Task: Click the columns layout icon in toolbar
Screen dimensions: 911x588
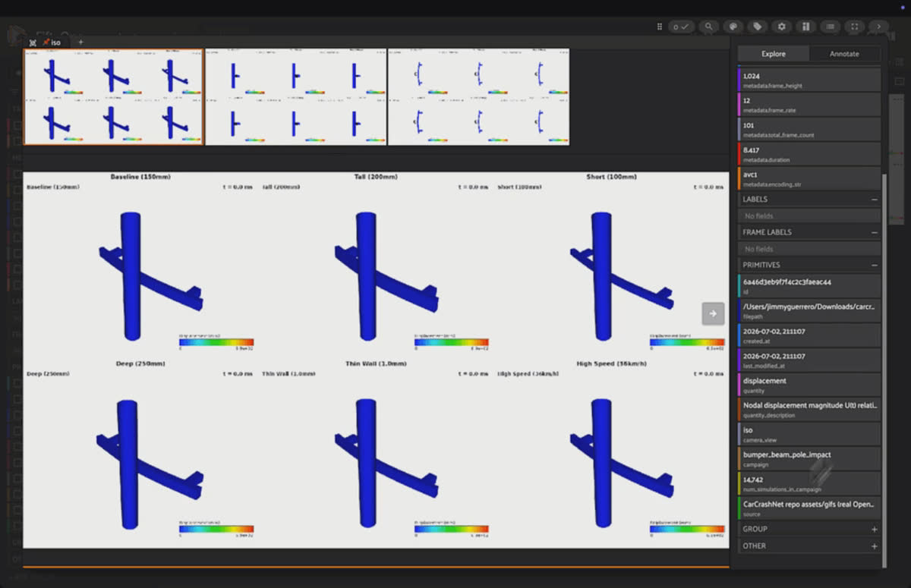Action: 805,27
